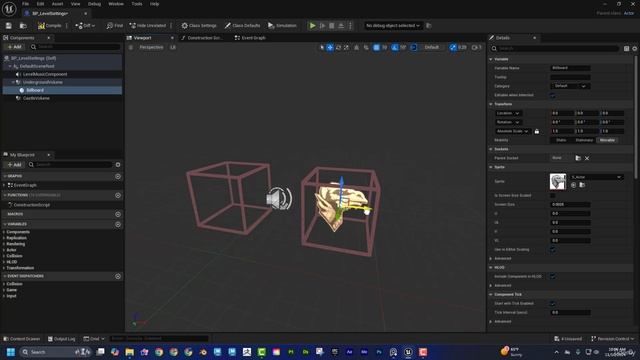Open the Category dropdown in Details
Image resolution: width=640 pixels, height=360 pixels.
point(570,86)
